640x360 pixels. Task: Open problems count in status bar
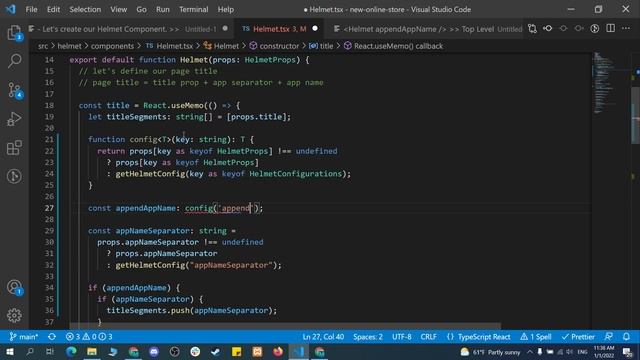(x=89, y=337)
